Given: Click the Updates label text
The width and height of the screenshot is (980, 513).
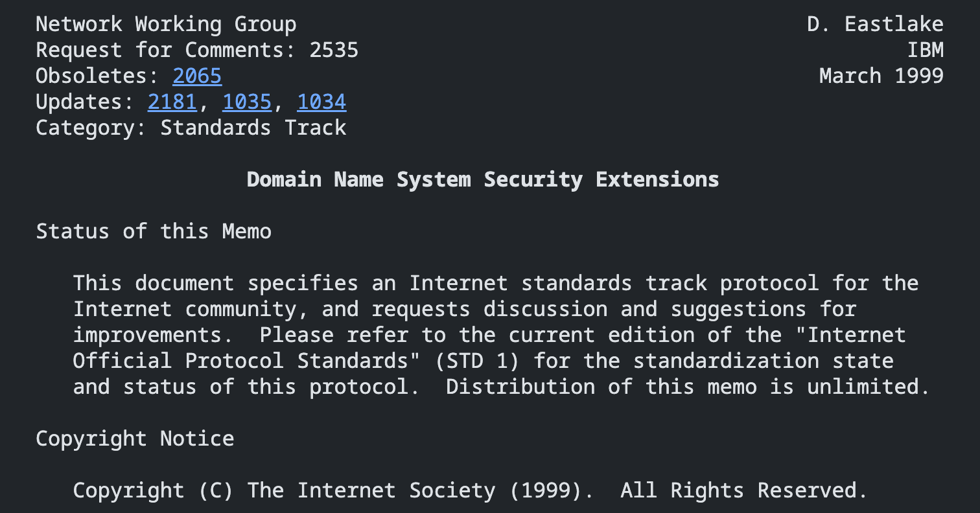Looking at the screenshot, I should 79,102.
